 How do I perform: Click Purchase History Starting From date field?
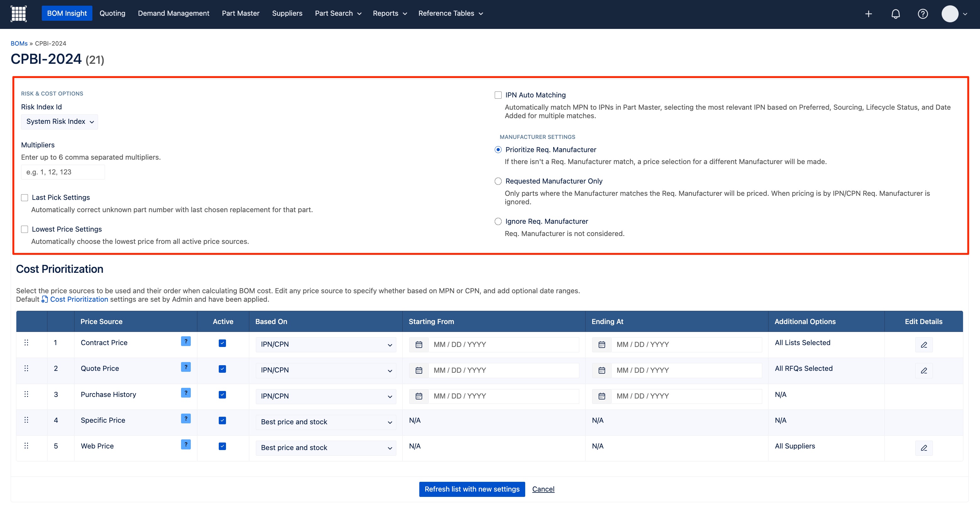(504, 396)
